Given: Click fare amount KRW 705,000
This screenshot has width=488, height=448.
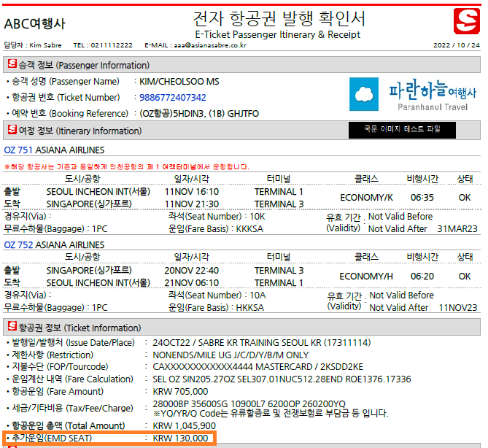Looking at the screenshot, I should (x=180, y=391).
